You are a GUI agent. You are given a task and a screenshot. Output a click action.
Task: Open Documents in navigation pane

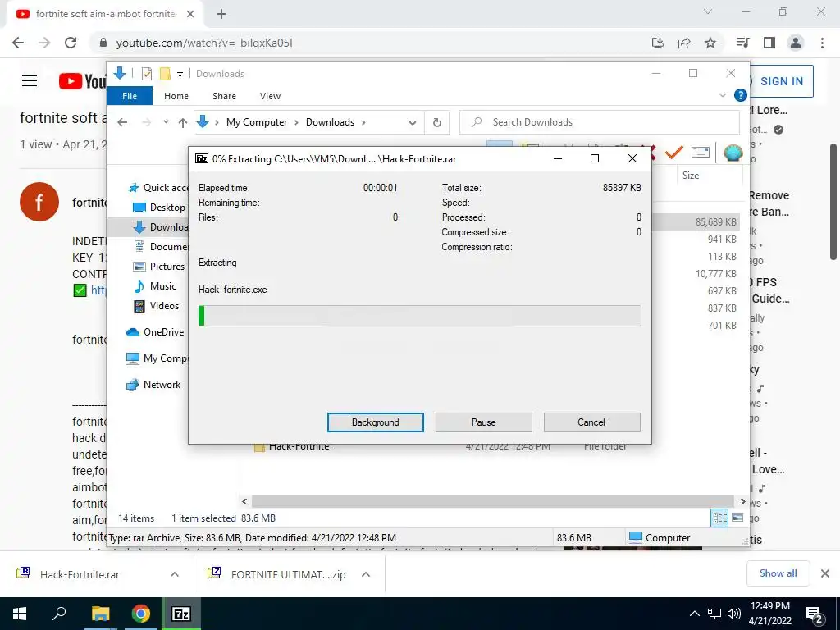[160, 246]
